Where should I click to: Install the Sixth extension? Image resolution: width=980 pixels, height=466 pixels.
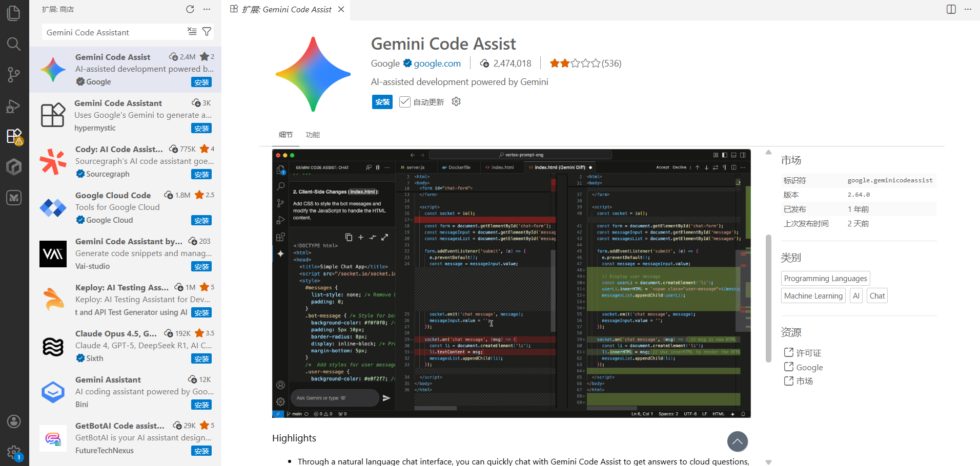click(x=201, y=358)
